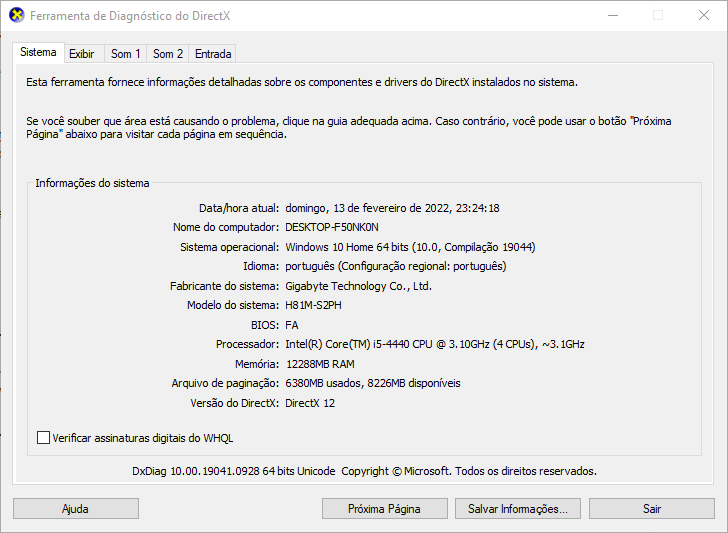
Task: Click the DirectX icon in the title bar
Action: tap(17, 16)
